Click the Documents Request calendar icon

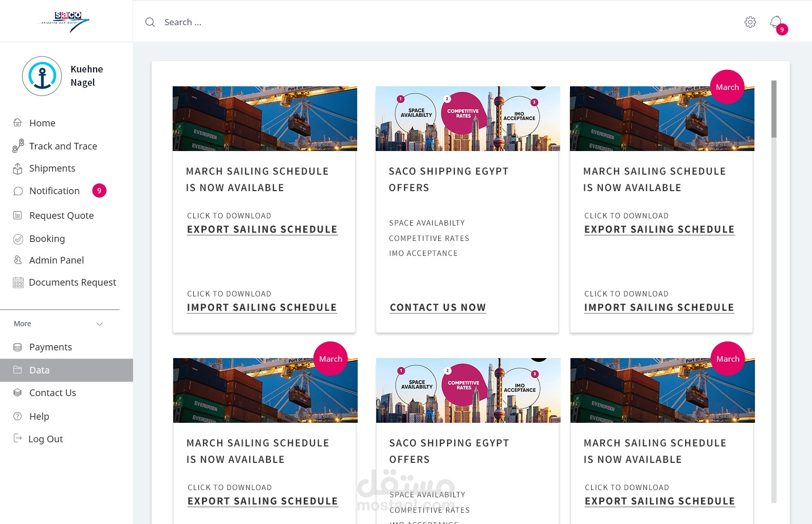click(x=18, y=283)
